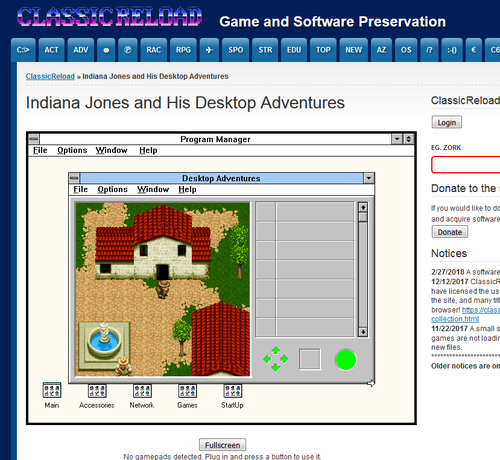This screenshot has width=500, height=460.
Task: Click the inventory scrollbar up arrow
Action: pos(363,207)
